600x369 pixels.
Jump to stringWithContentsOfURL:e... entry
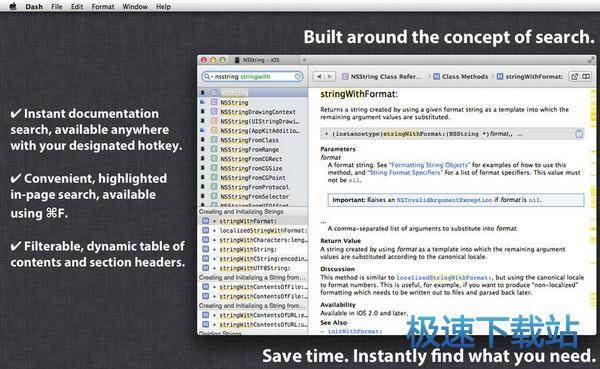(253, 315)
